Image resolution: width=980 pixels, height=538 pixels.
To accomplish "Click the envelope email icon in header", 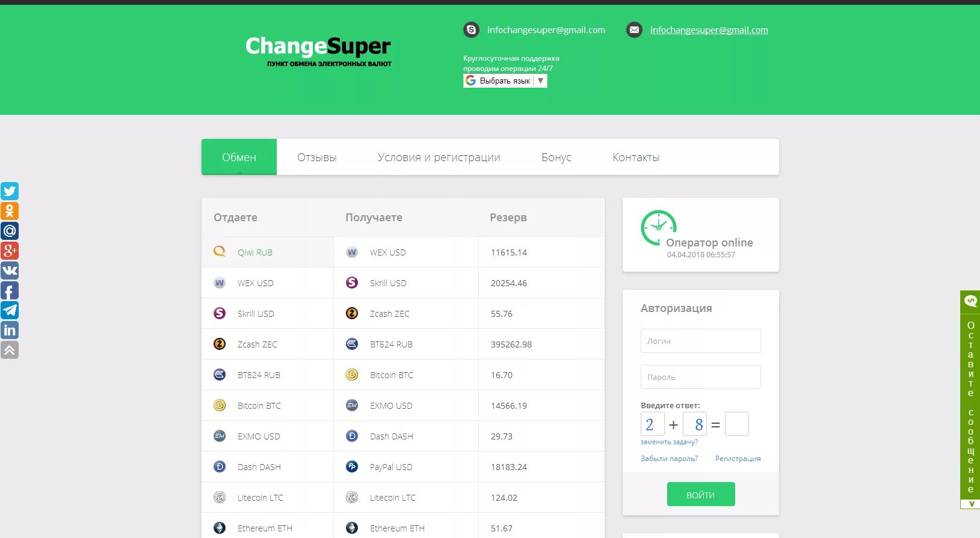I will [634, 29].
